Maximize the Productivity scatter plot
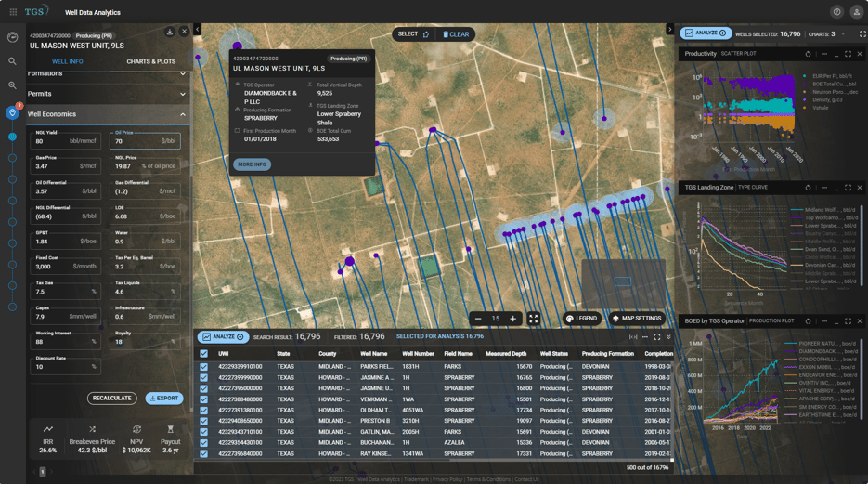The height and width of the screenshot is (484, 868). (x=848, y=54)
